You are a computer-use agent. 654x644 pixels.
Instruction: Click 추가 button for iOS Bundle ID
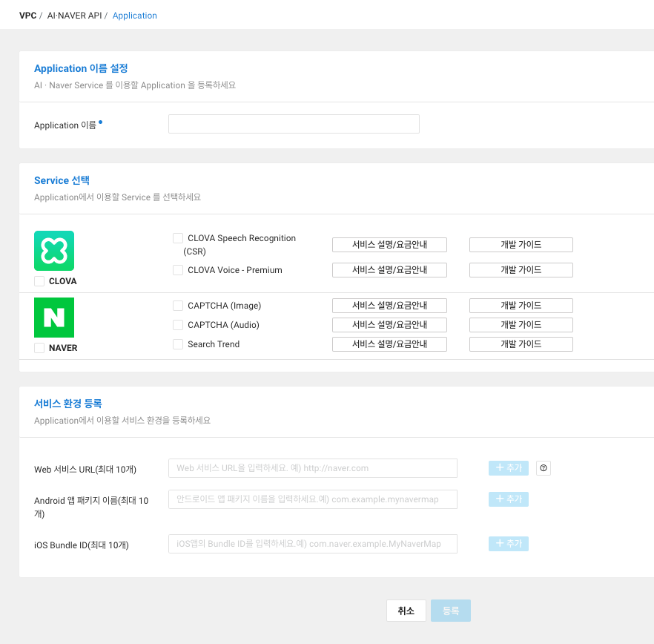pyautogui.click(x=509, y=544)
